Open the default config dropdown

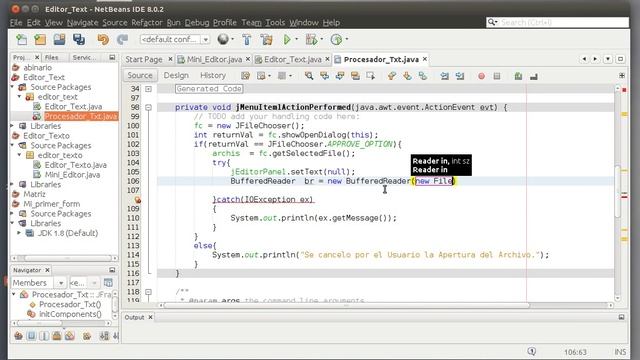pyautogui.click(x=206, y=40)
